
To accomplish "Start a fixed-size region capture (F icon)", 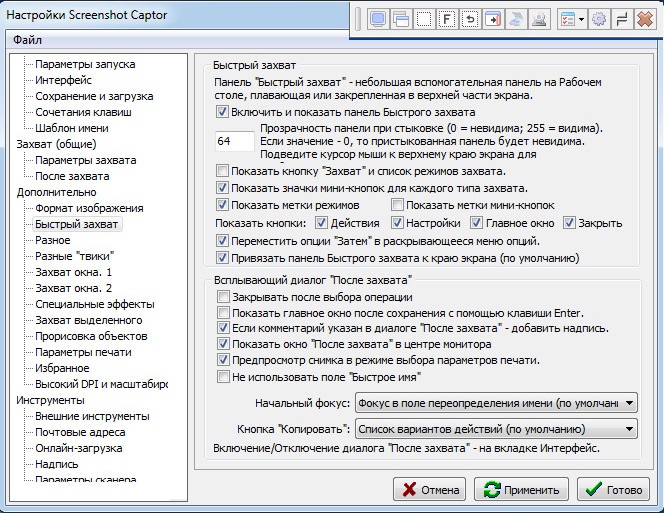I will (x=447, y=19).
